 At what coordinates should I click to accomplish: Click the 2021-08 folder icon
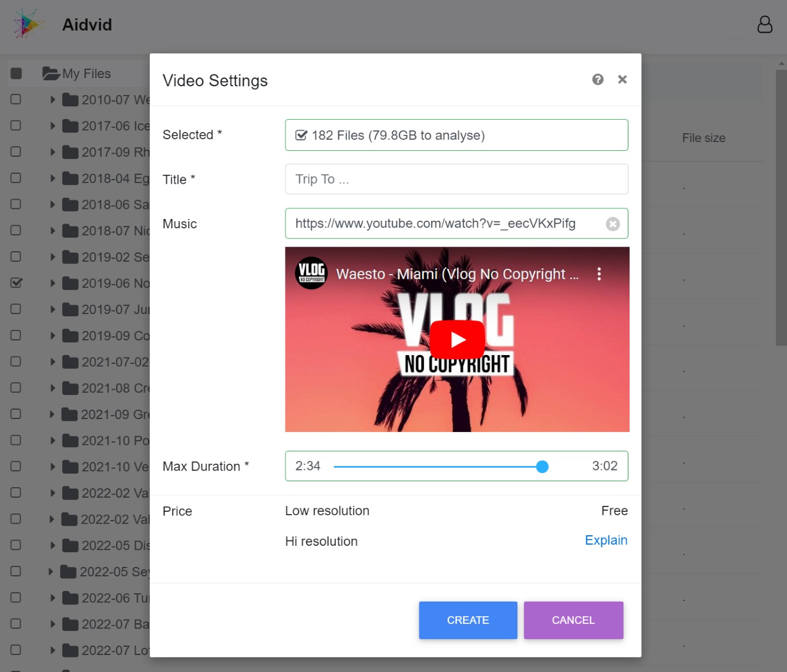pos(70,388)
